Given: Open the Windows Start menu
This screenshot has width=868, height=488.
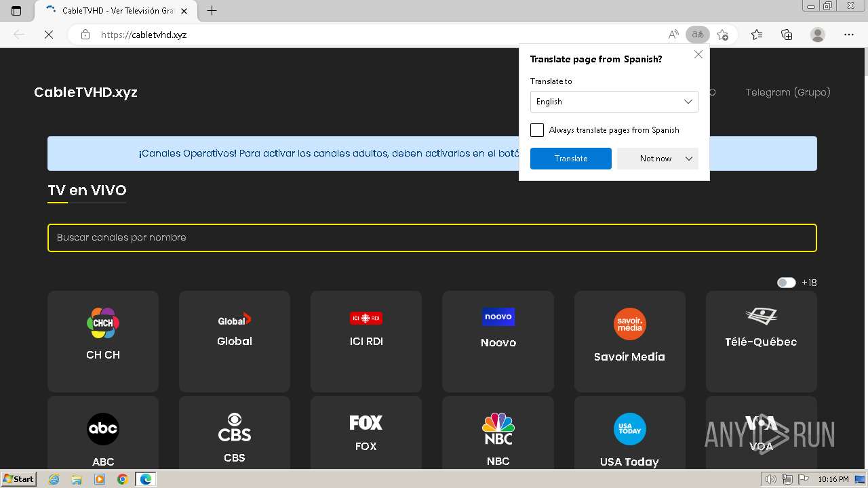Looking at the screenshot, I should point(18,479).
